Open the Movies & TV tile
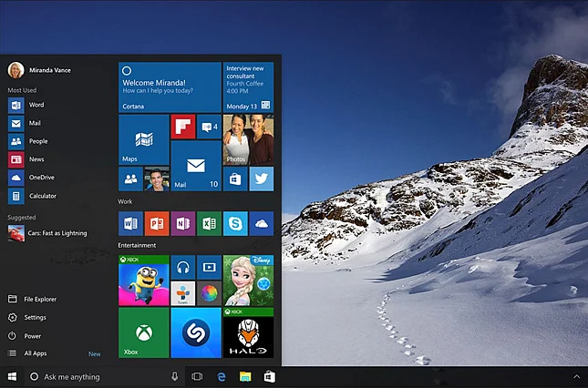 point(210,268)
